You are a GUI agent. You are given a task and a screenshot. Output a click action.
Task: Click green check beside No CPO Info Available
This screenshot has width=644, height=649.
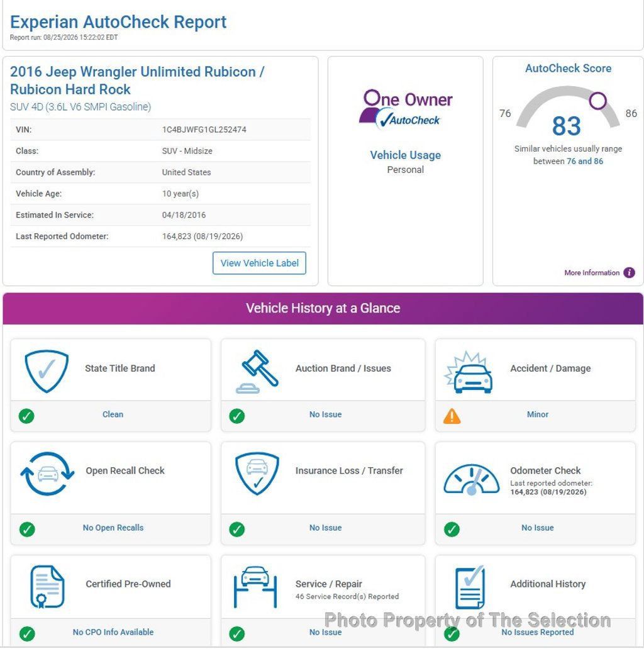(27, 634)
